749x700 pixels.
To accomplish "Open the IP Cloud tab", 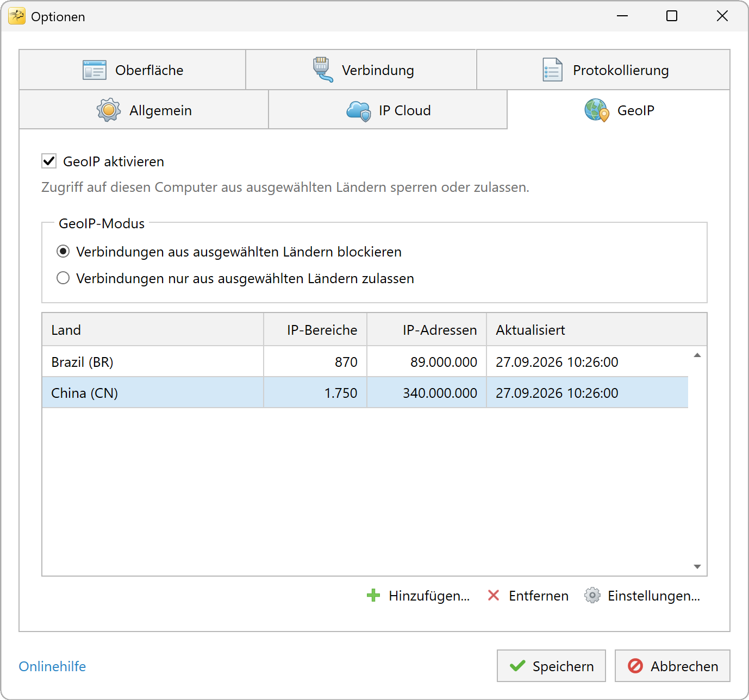I will (388, 110).
